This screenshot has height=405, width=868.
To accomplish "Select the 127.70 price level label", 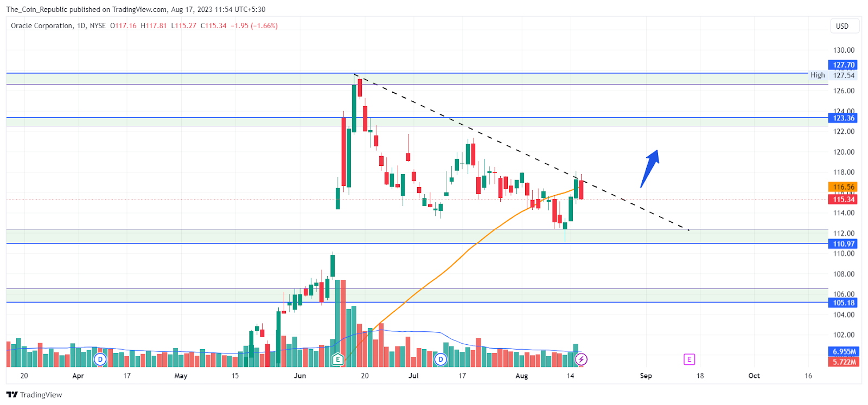I will [x=844, y=65].
